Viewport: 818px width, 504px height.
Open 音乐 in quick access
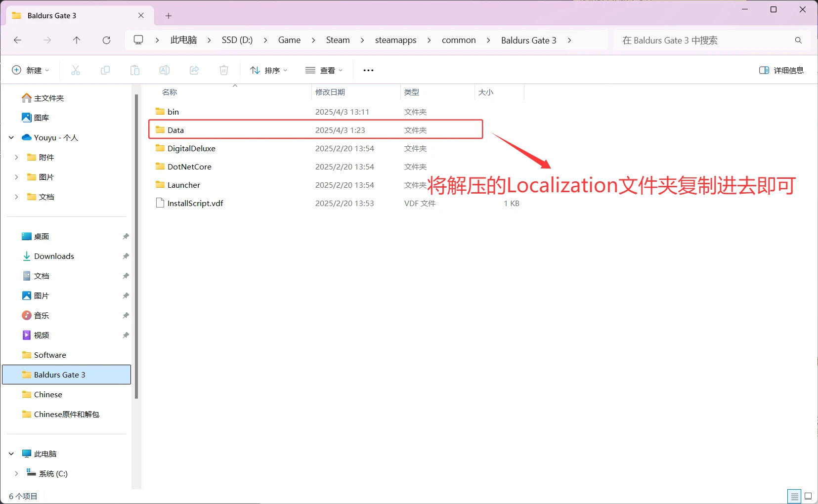[36, 315]
